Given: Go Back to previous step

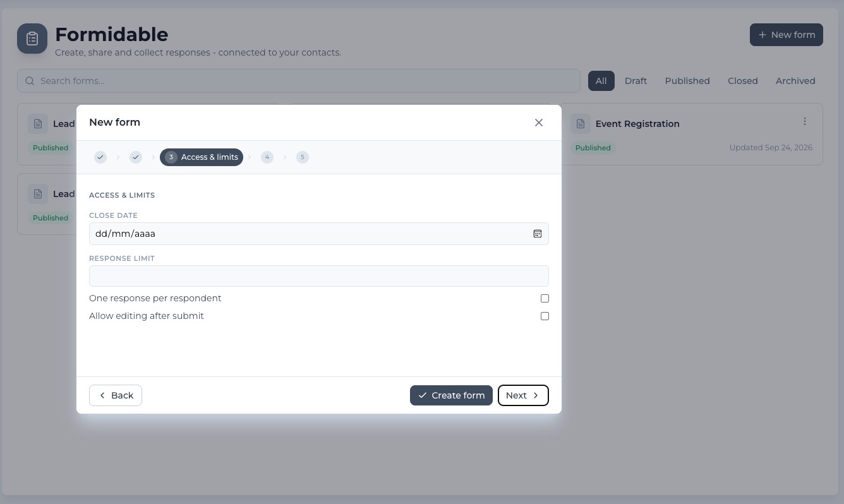Looking at the screenshot, I should coord(116,395).
